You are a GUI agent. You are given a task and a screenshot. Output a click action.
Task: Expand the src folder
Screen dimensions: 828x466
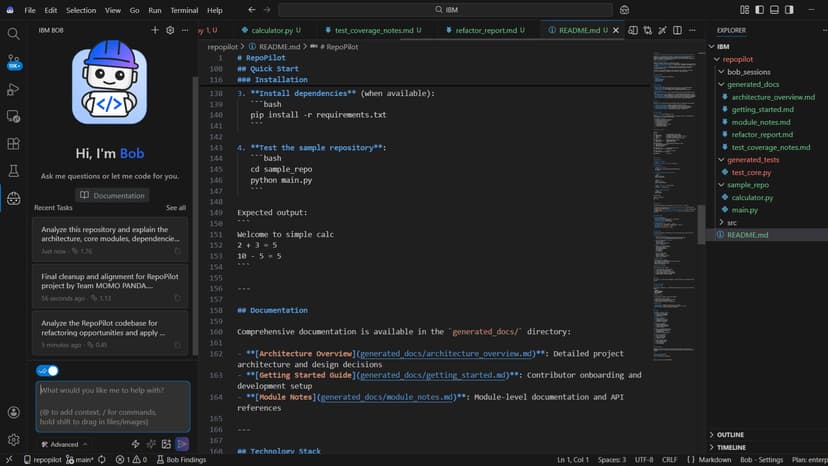pos(721,222)
